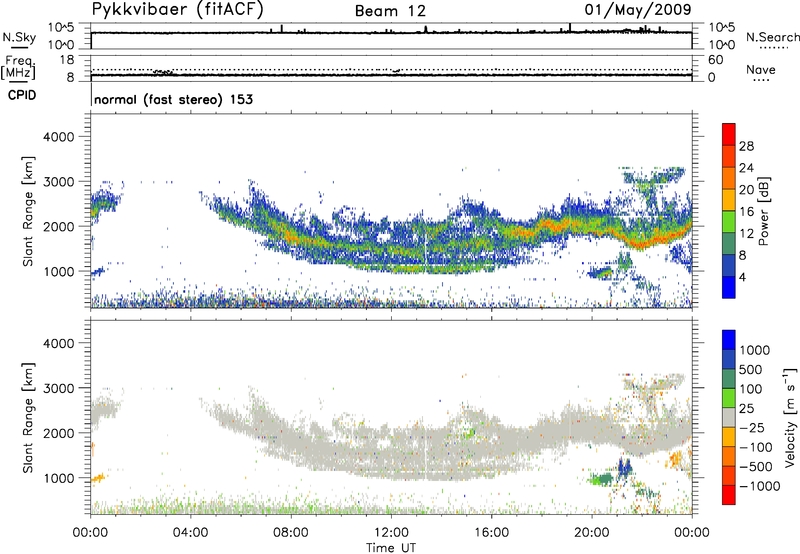Click the N.Sky legend label

coord(19,37)
